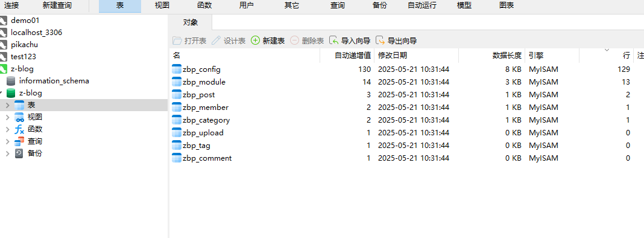Click the zbp_post table icon

177,94
